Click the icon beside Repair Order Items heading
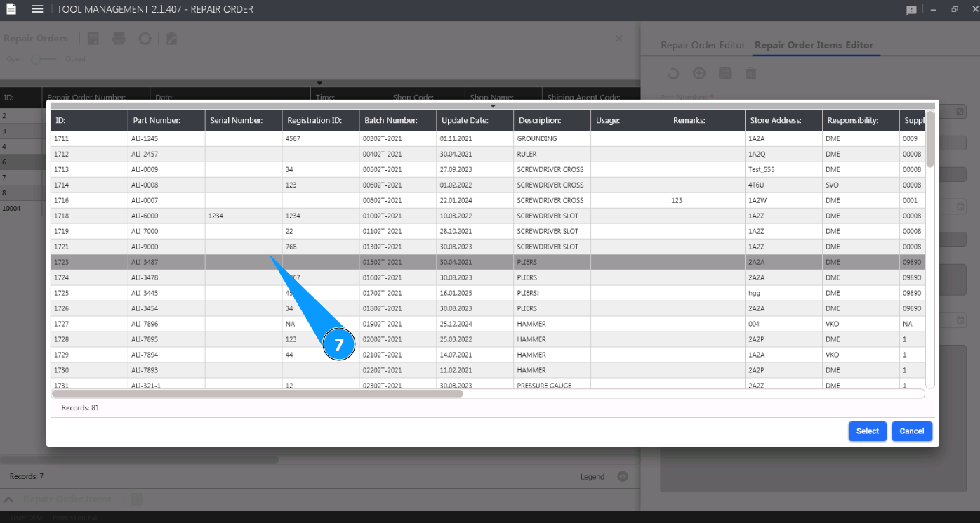 137,499
